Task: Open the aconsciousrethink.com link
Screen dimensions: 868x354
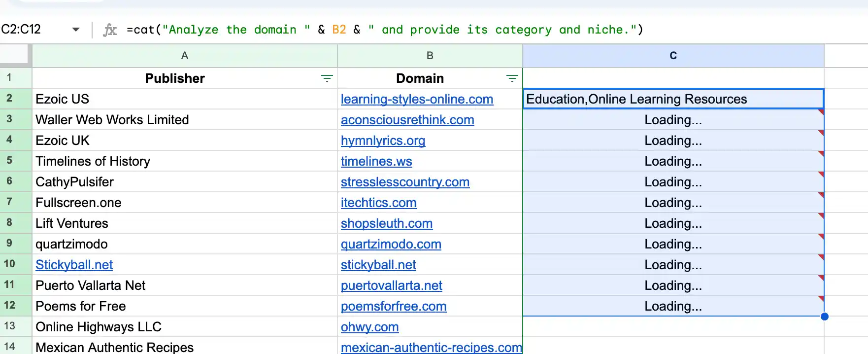Action: point(407,120)
